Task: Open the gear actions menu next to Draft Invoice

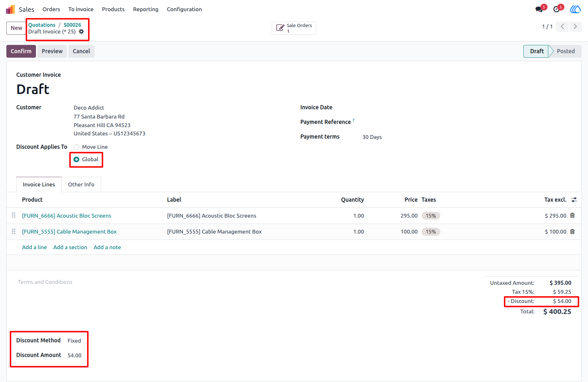Action: 81,32
